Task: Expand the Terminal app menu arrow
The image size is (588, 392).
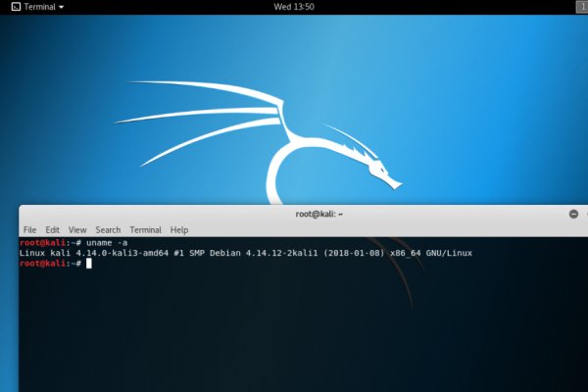Action: click(62, 7)
